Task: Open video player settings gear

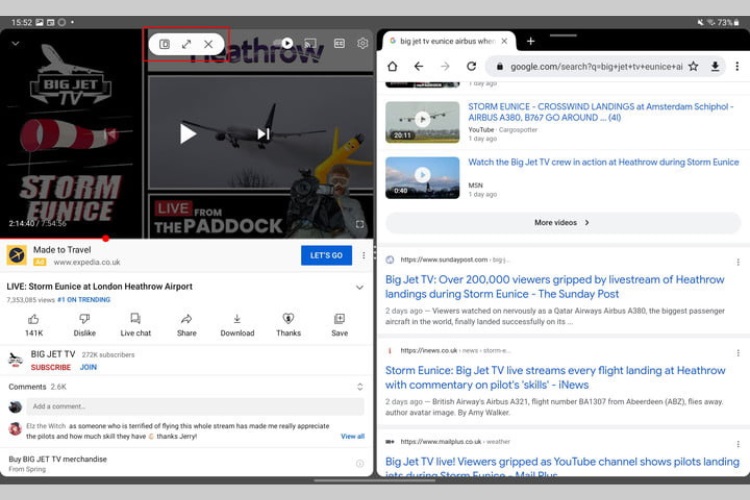Action: (363, 44)
